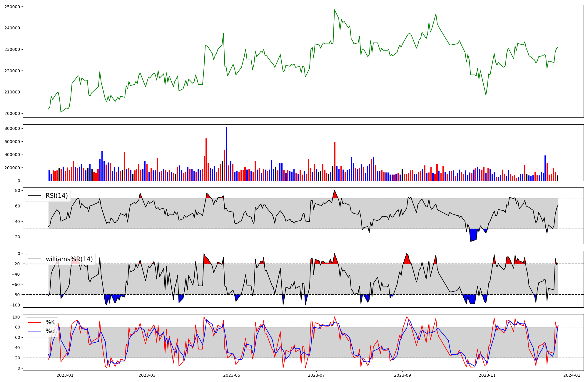
Task: Click the 2024-01 x-axis date label
Action: (572, 375)
